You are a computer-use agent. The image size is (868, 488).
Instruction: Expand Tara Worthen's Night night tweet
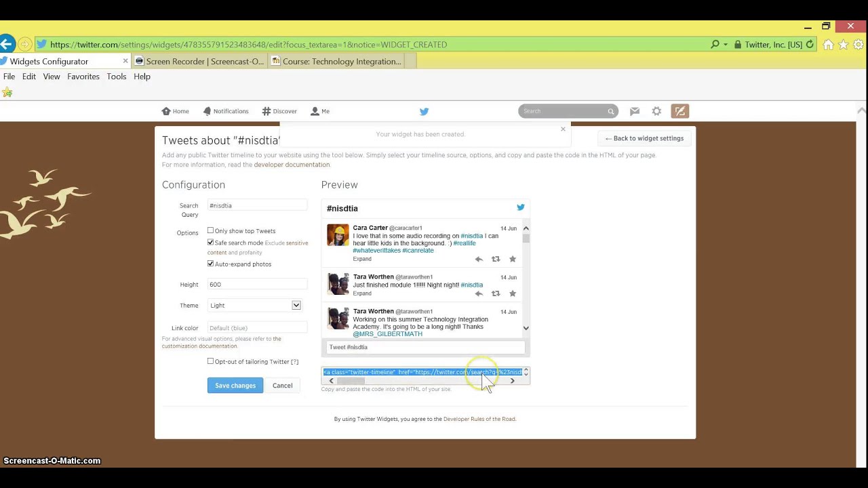coord(362,293)
